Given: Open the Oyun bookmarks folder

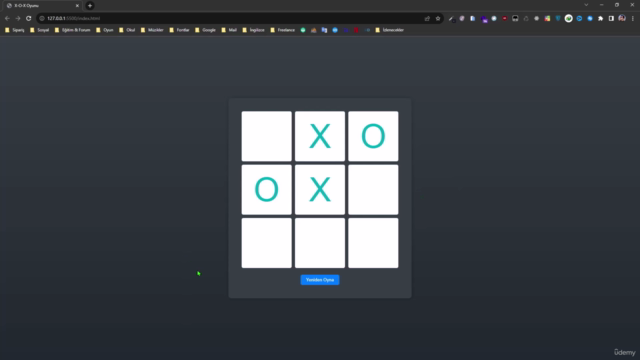Looking at the screenshot, I should coord(104,30).
